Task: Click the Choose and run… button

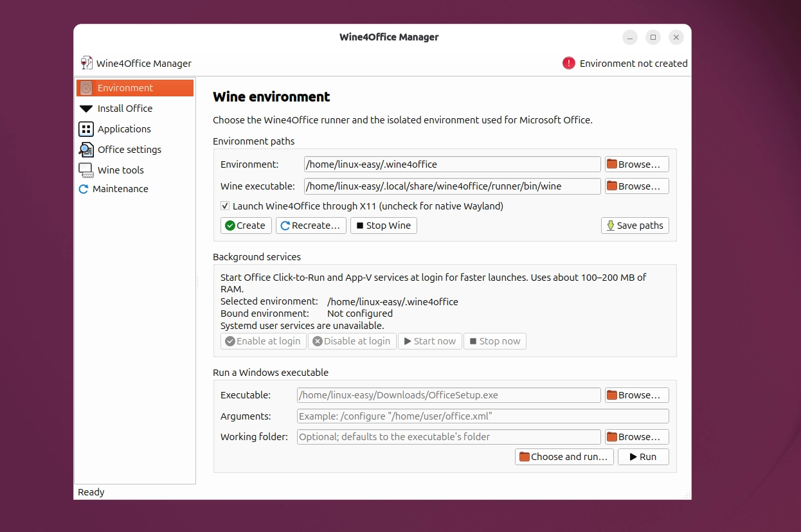Action: click(564, 457)
